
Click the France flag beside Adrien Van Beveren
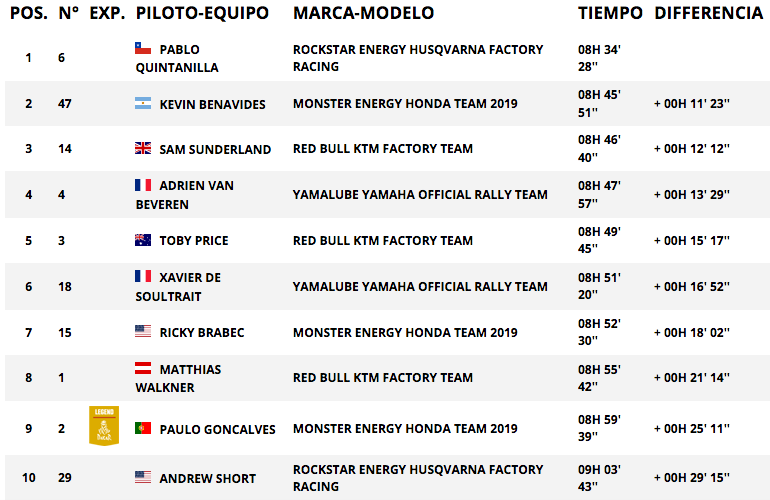coord(143,185)
